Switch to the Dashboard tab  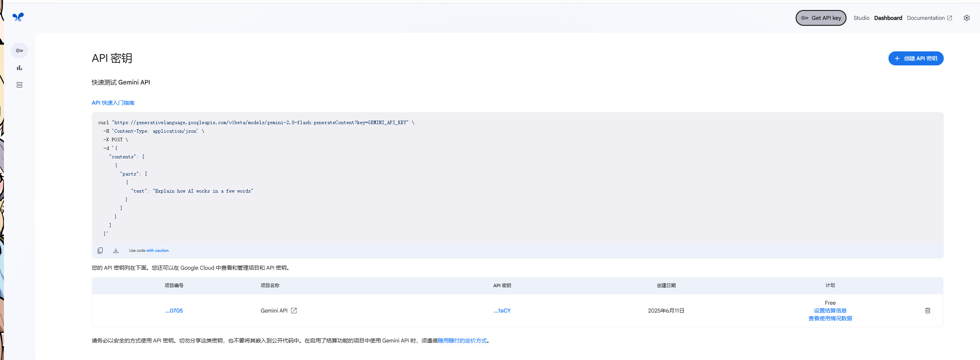pos(888,18)
